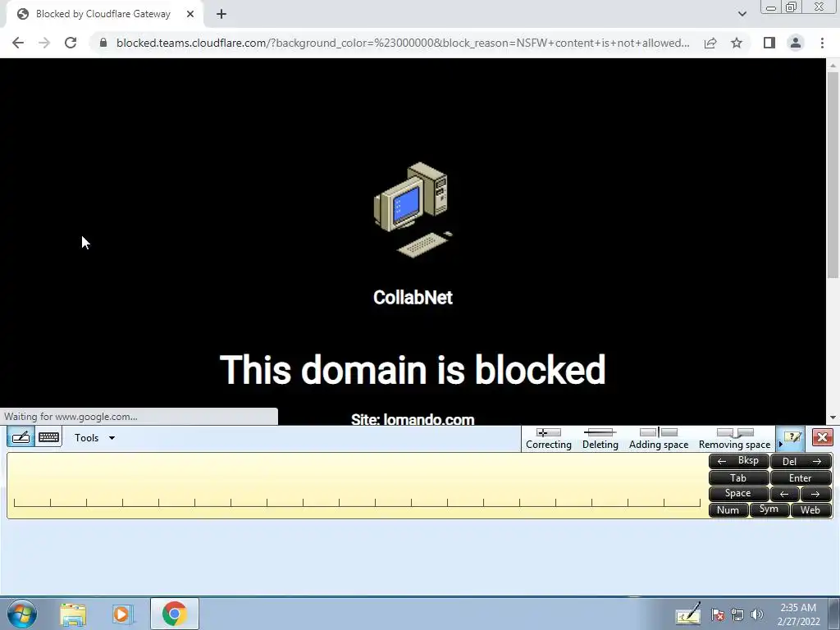Screen dimensions: 840x630
Task: Open the Chrome side panel
Action: 769,43
